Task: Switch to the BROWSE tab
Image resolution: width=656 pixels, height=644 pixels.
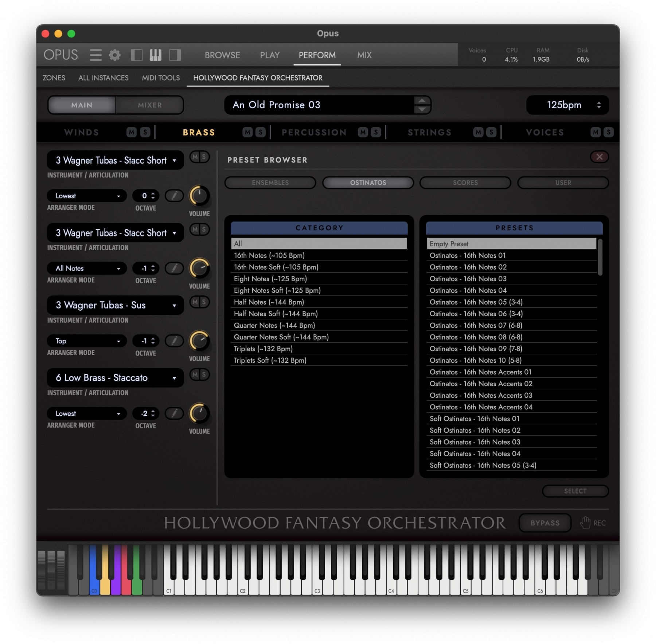Action: point(222,55)
